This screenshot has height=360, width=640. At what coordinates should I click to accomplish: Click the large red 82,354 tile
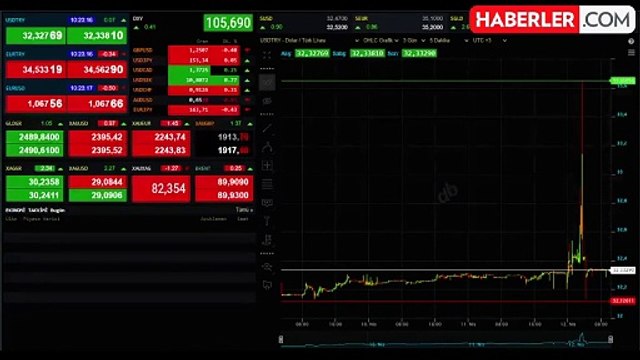[161, 189]
